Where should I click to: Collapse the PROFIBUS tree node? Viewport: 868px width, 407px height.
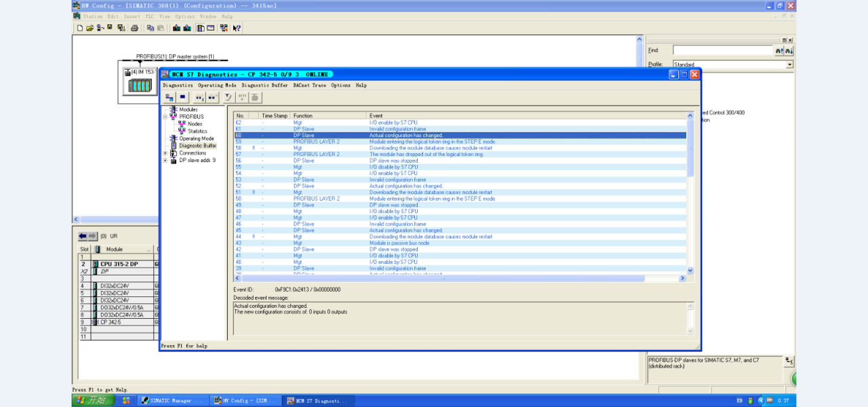(x=165, y=117)
